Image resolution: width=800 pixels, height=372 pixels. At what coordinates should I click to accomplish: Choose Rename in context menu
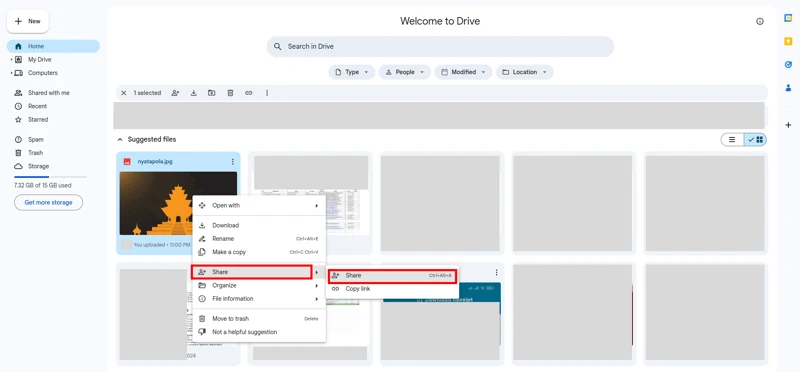(259, 239)
